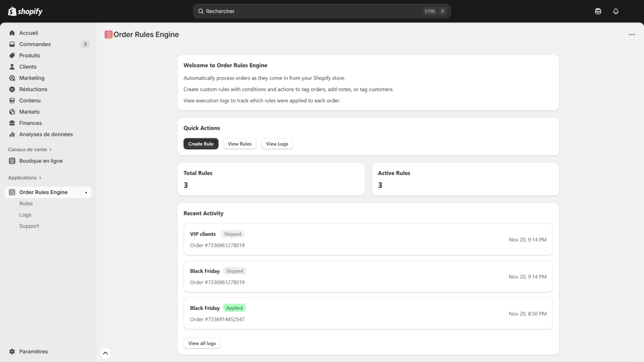
Task: Click the Marketing target icon
Action: point(12,78)
